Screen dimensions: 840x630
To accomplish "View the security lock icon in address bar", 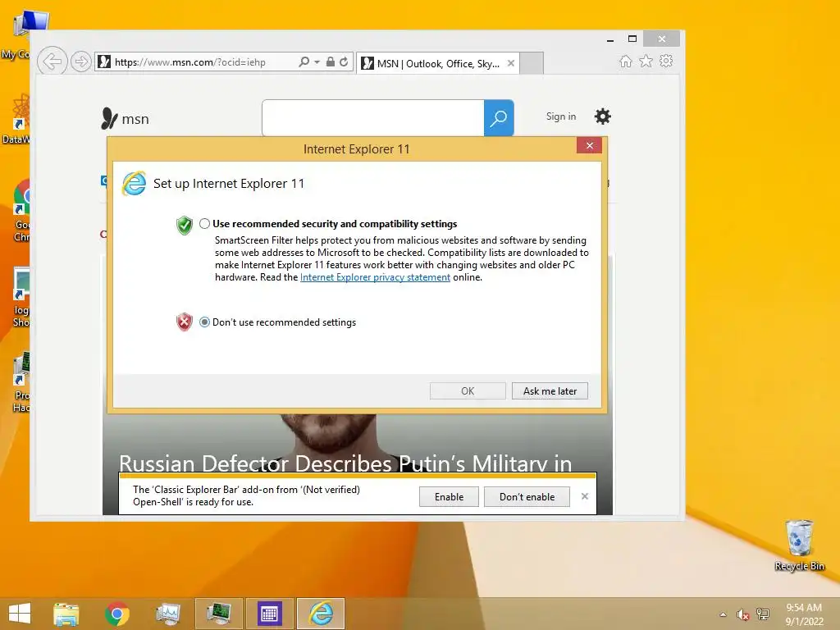I will pyautogui.click(x=331, y=62).
